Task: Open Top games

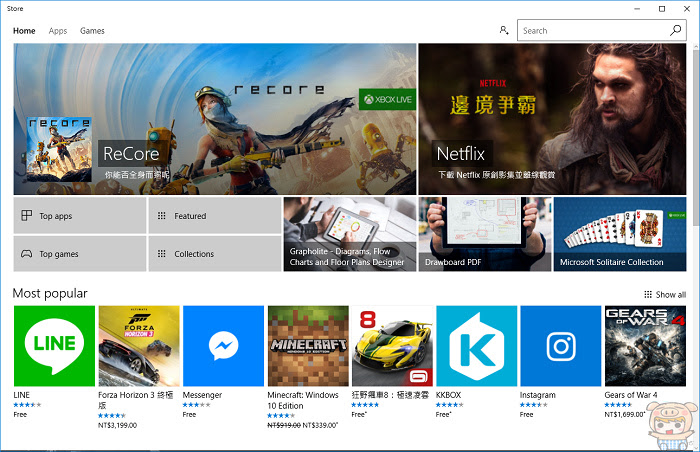Action: pos(80,254)
